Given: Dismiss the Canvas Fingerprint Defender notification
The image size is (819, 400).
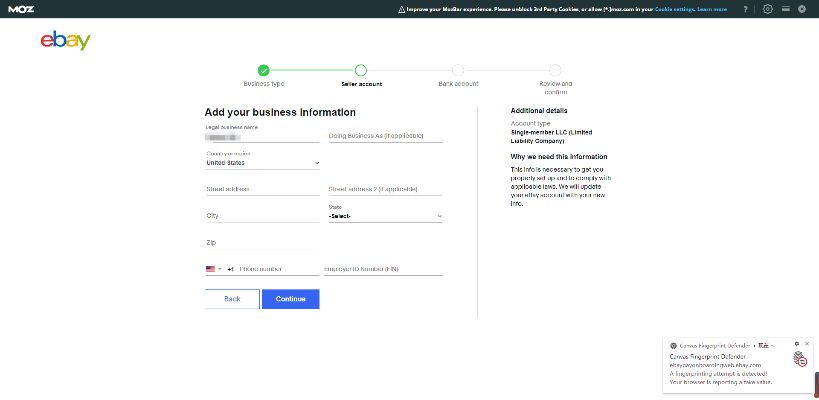Looking at the screenshot, I should click(x=807, y=343).
